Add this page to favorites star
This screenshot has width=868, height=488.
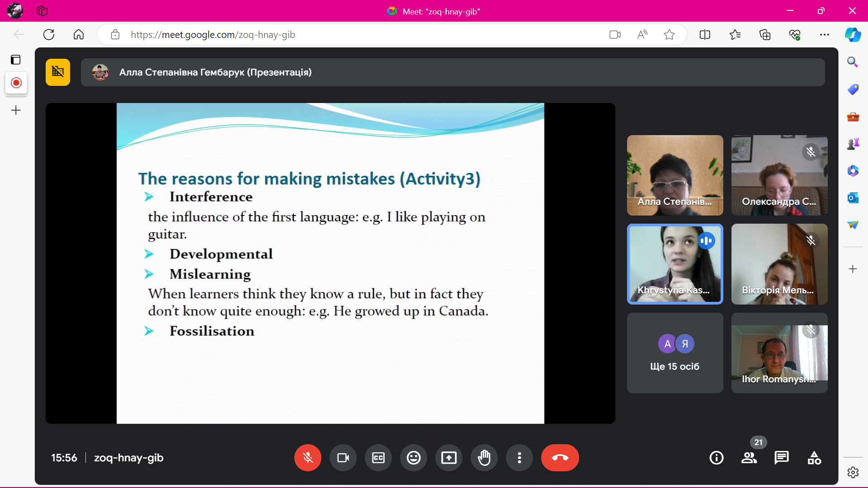(669, 35)
